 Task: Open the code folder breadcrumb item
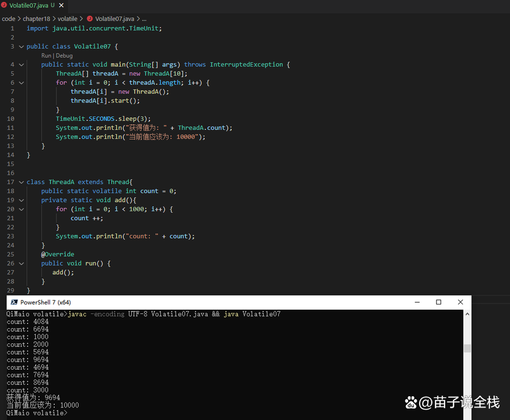point(8,18)
